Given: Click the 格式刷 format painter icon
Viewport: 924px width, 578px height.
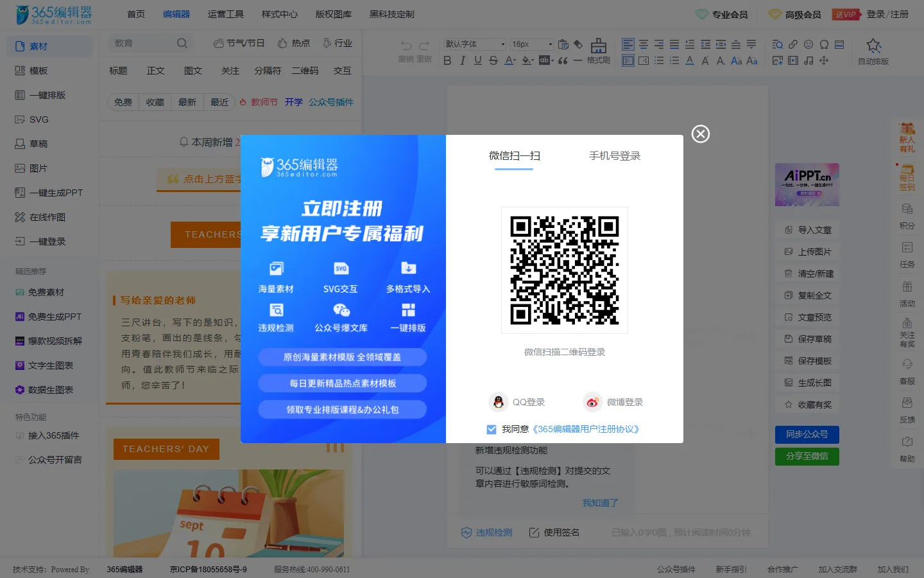Looking at the screenshot, I should click(598, 51).
